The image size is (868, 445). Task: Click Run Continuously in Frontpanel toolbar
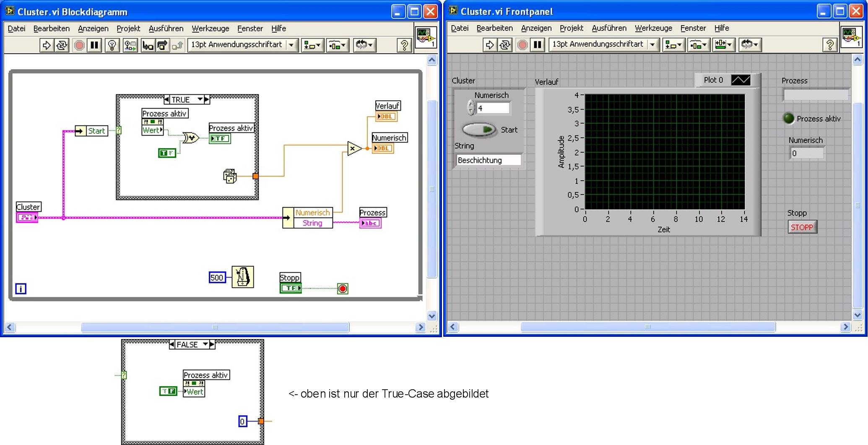click(505, 45)
